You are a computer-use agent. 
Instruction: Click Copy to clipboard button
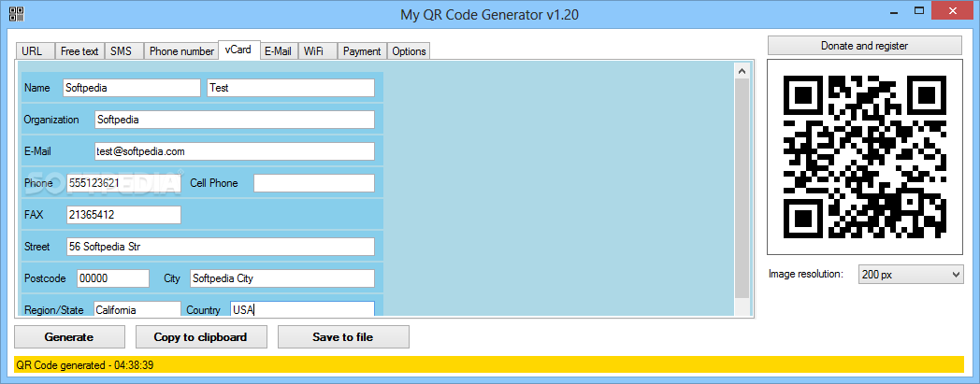[201, 337]
